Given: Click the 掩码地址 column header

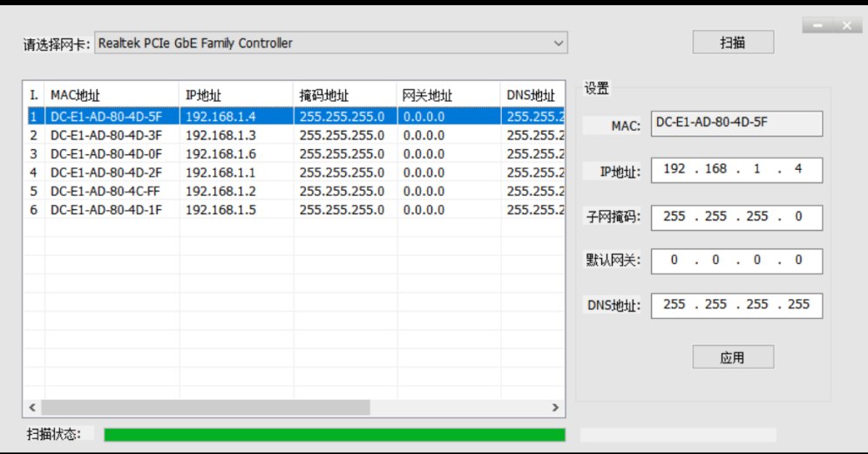Looking at the screenshot, I should (x=344, y=95).
